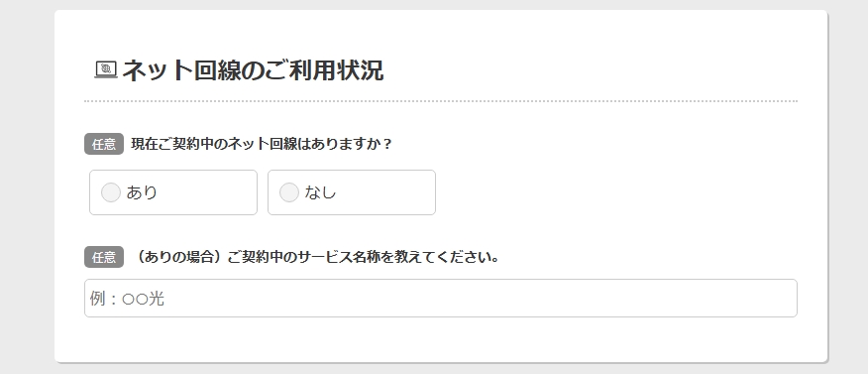Select the あり radio button circle

pyautogui.click(x=111, y=192)
